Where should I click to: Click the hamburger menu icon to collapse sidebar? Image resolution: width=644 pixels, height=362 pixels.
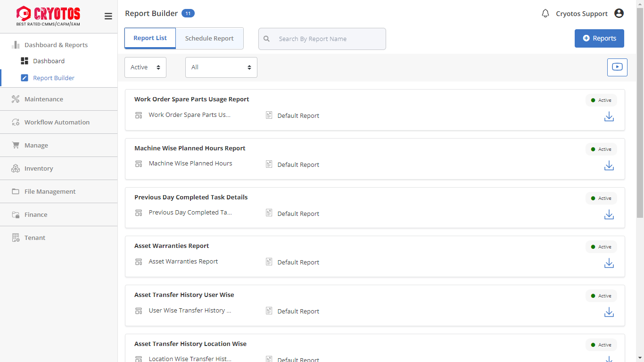(108, 16)
